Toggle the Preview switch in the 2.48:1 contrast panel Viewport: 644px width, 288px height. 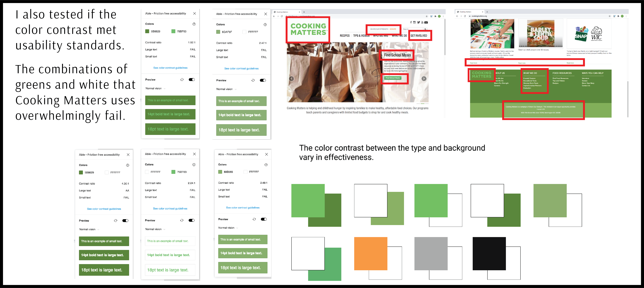tap(264, 219)
